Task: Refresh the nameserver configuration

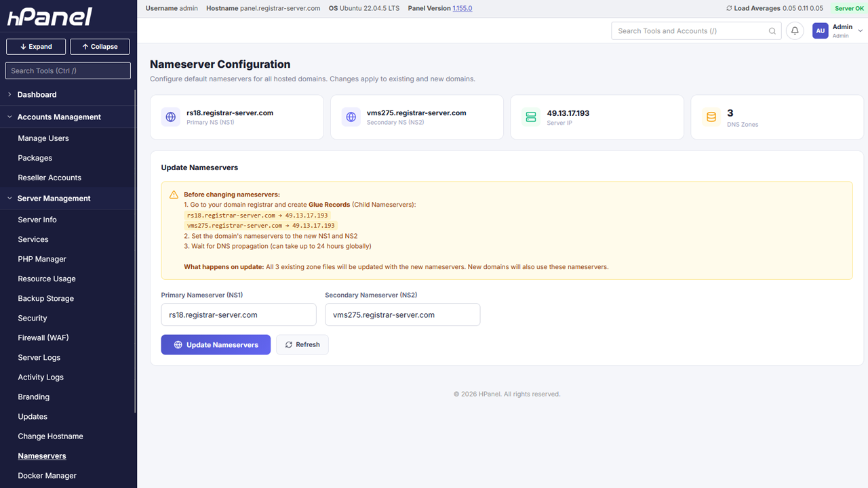Action: [x=302, y=344]
